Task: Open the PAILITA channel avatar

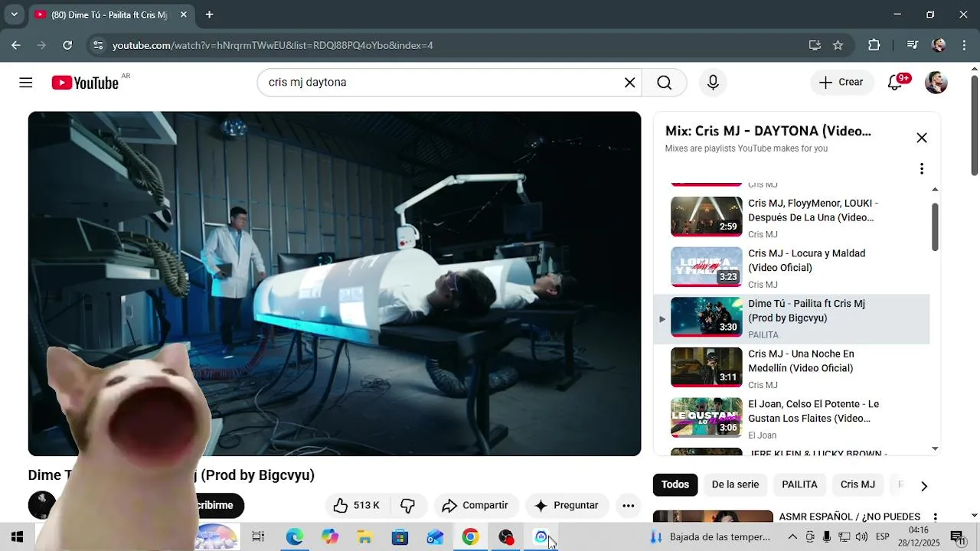Action: pos(41,505)
